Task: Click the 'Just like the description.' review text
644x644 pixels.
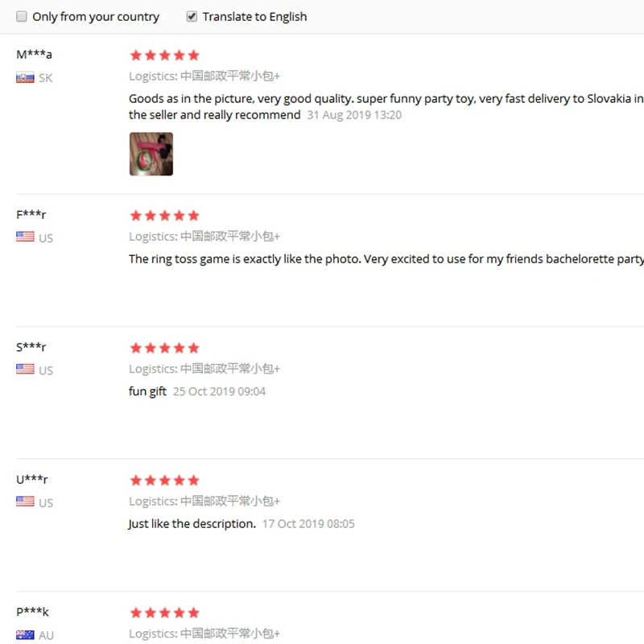Action: pos(192,524)
